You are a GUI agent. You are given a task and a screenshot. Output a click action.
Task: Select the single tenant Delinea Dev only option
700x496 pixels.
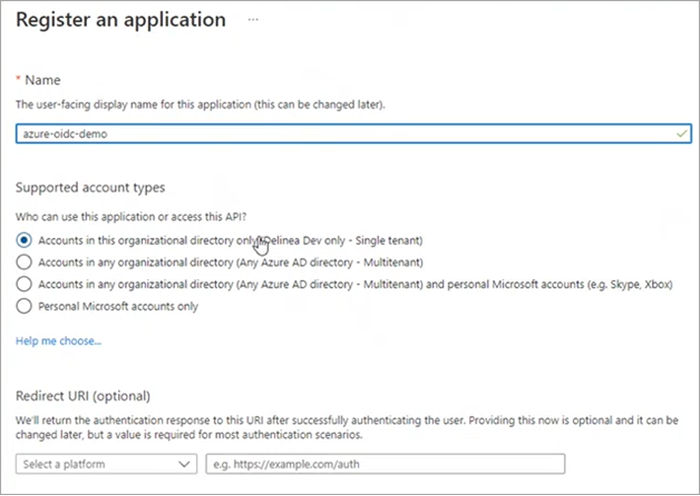click(24, 240)
